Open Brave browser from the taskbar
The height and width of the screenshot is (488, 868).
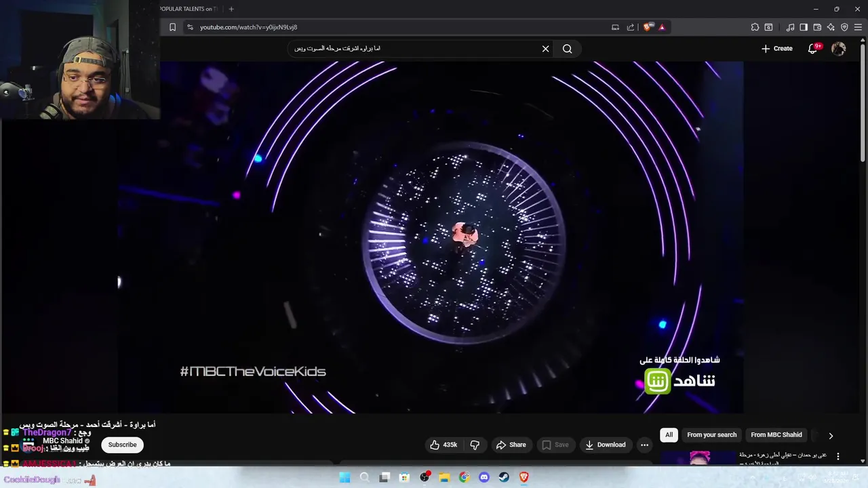point(524,477)
